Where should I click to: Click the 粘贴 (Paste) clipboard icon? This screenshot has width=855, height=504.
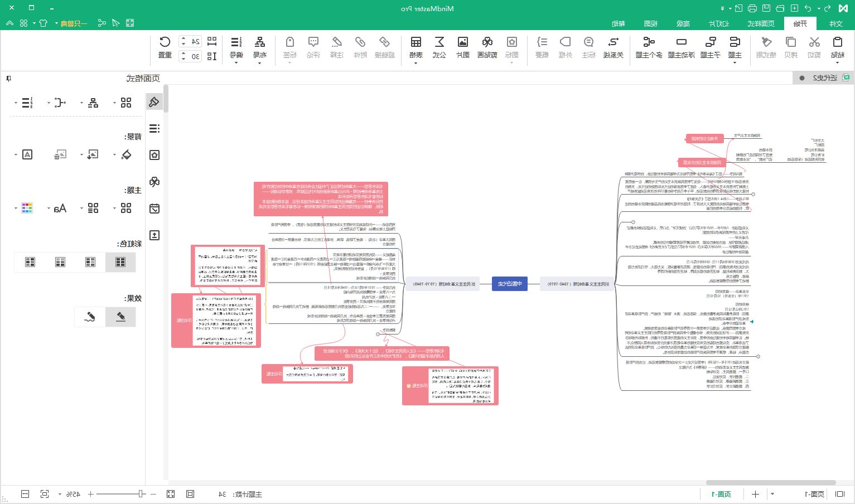click(x=837, y=42)
